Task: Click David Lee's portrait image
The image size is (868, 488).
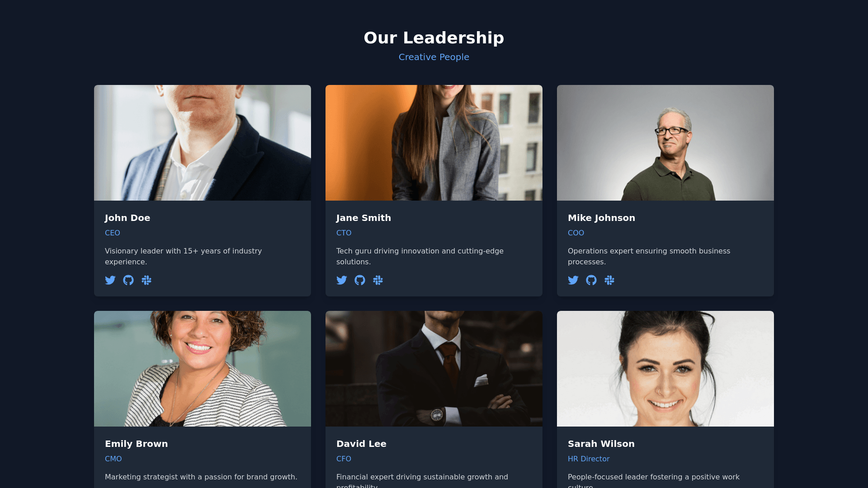Action: point(434,369)
